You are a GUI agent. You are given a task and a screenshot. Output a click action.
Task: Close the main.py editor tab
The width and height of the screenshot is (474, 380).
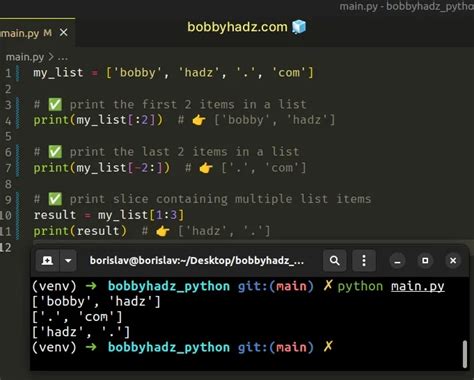point(63,33)
